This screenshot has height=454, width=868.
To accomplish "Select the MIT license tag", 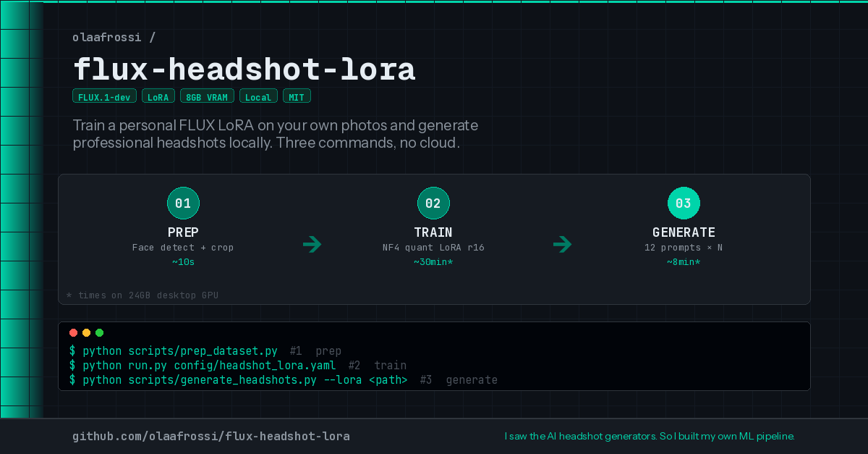I will 297,95.
